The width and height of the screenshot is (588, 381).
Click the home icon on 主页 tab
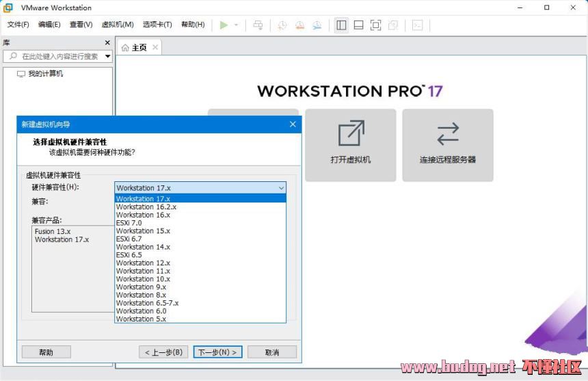point(125,48)
